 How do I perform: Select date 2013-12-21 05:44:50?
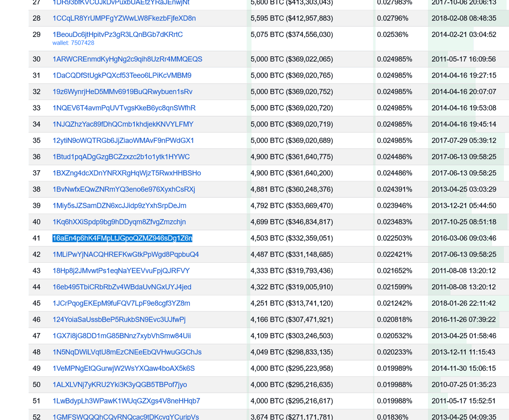tap(464, 206)
